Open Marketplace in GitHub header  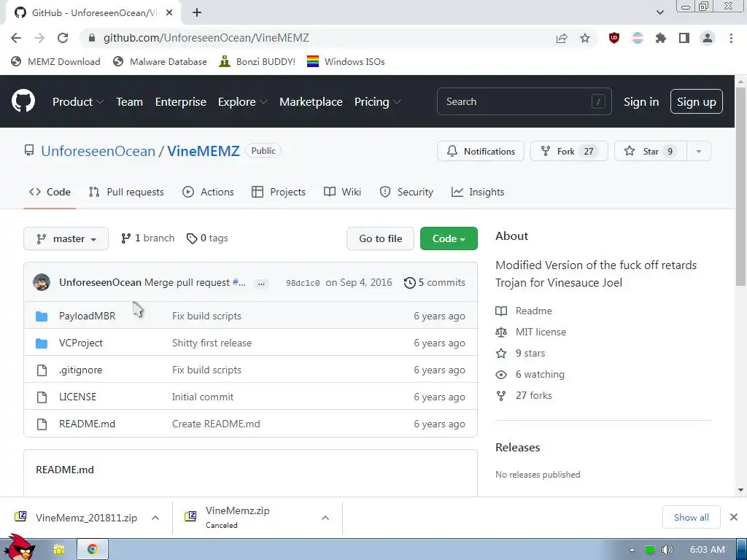tap(311, 102)
